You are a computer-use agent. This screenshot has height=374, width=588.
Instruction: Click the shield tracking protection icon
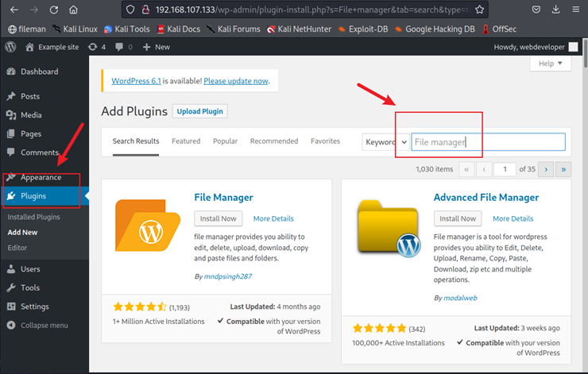[130, 10]
